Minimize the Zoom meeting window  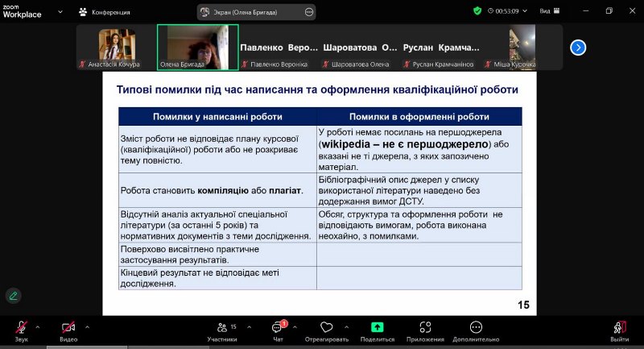(586, 11)
